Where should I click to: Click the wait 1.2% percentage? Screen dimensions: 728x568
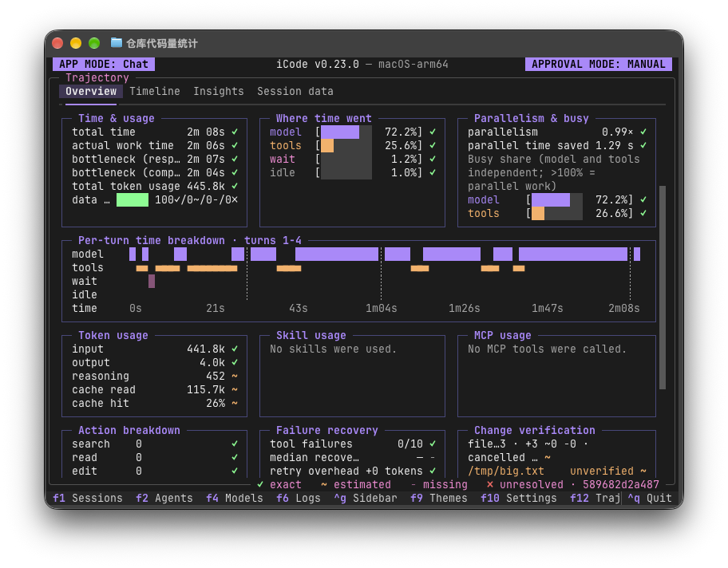pos(403,160)
